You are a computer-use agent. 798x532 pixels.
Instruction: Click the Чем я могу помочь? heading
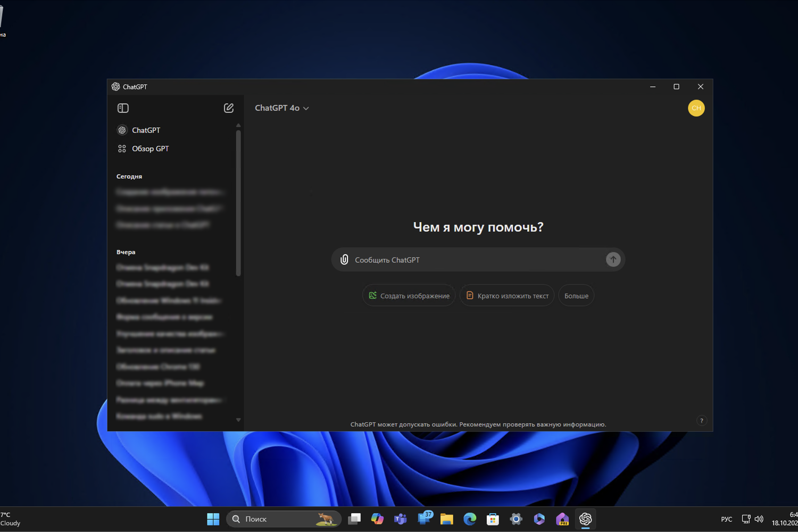click(x=478, y=227)
